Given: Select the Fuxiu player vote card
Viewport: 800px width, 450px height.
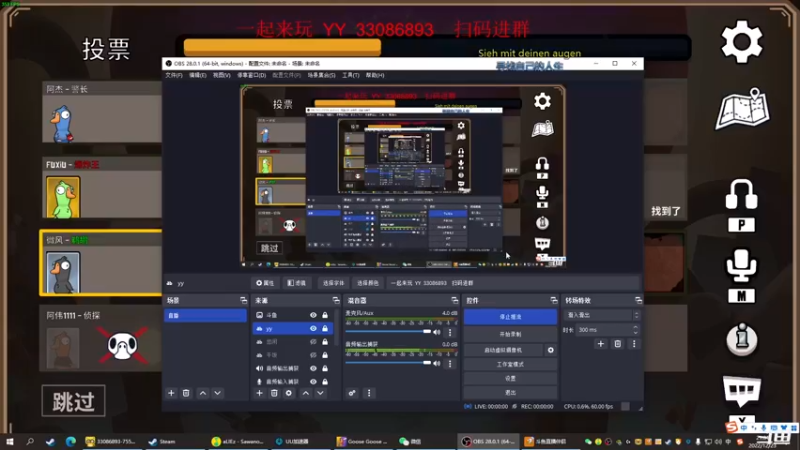Looking at the screenshot, I should (102, 189).
